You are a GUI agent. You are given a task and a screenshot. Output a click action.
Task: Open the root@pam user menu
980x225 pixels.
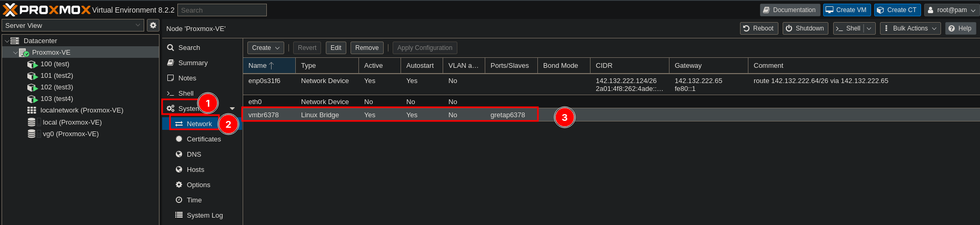951,10
